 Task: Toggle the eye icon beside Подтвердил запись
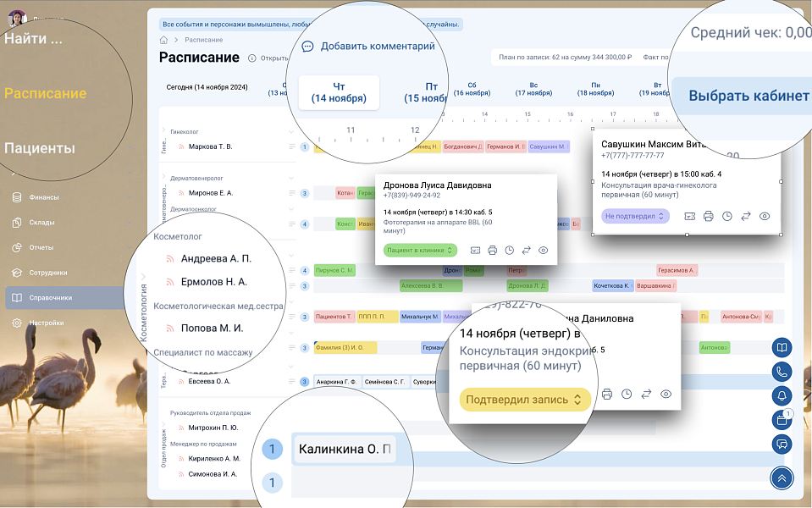[666, 394]
